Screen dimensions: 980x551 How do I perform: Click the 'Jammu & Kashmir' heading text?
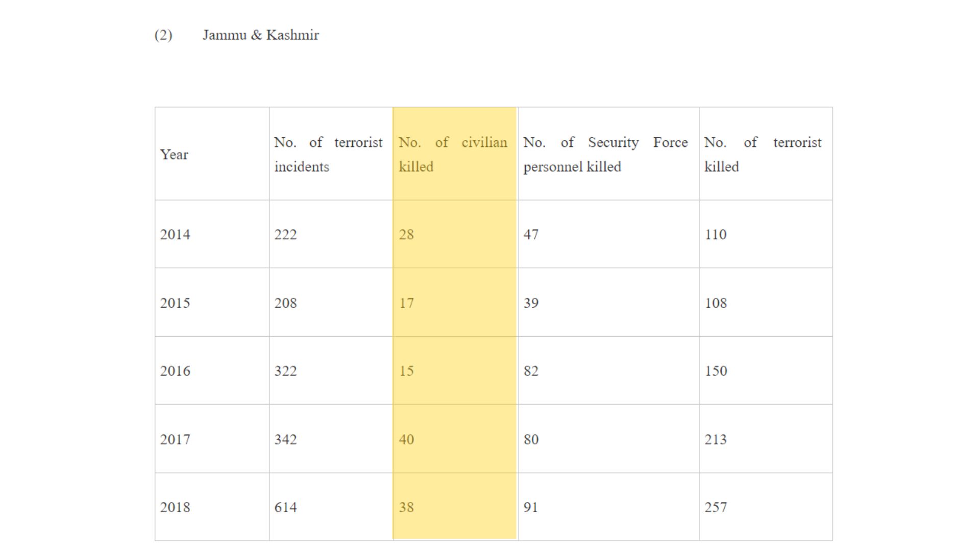(x=260, y=35)
